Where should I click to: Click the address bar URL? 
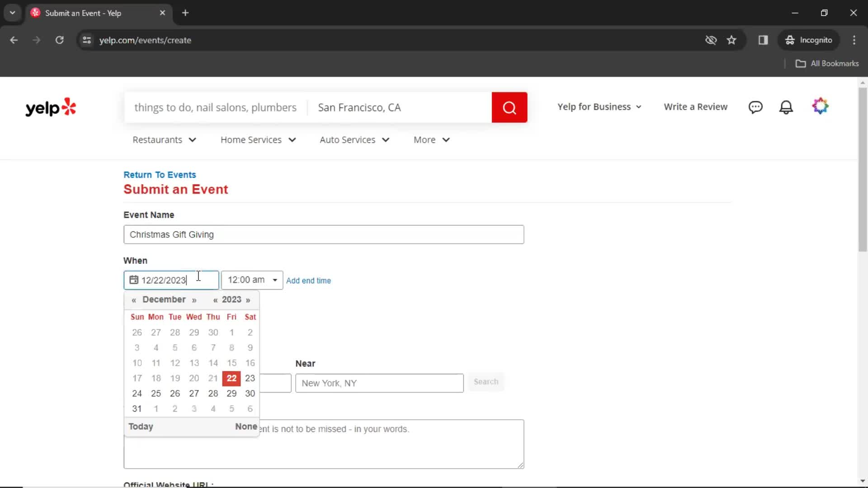[145, 40]
